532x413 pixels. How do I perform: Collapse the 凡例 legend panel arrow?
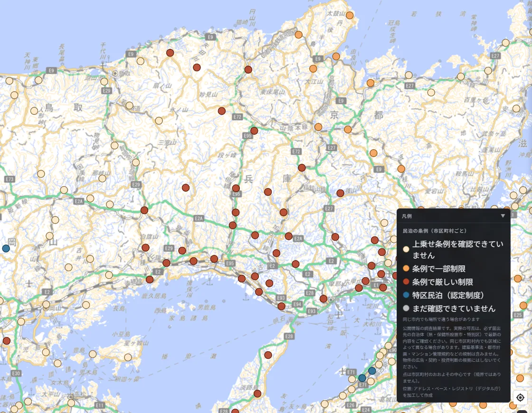tap(503, 216)
